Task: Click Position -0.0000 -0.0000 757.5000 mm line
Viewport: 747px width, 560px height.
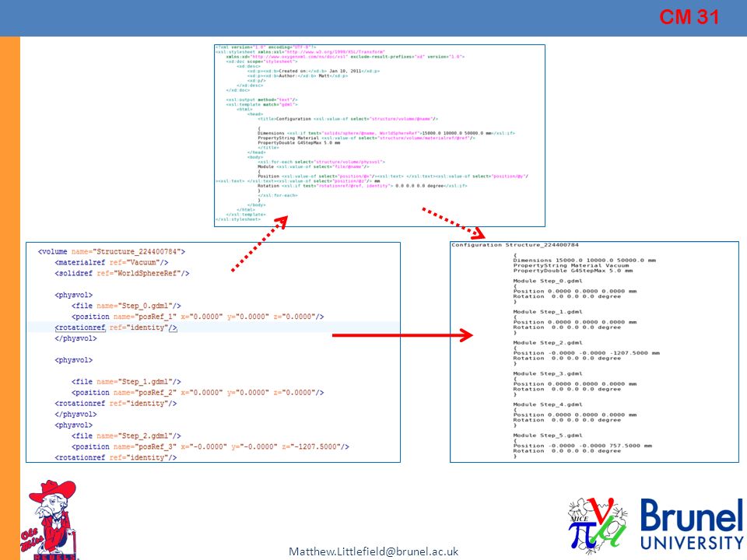Action: click(583, 446)
